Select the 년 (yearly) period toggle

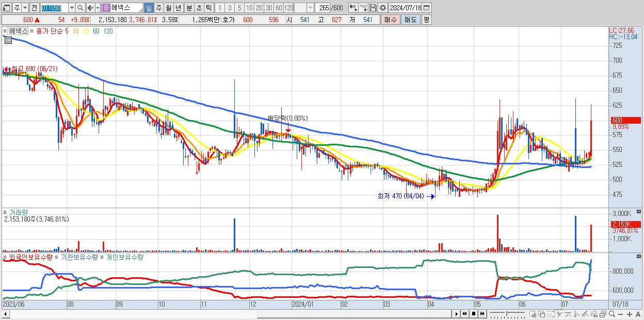[178, 8]
